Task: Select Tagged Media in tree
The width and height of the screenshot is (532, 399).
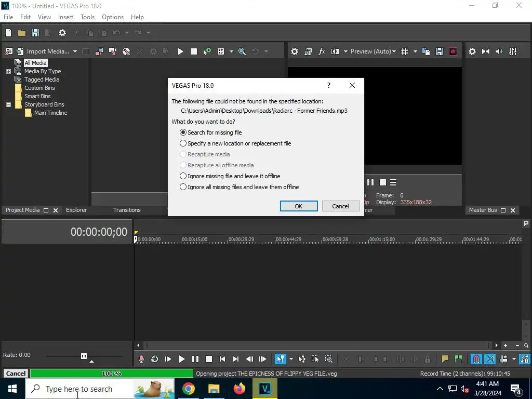Action: click(x=42, y=79)
